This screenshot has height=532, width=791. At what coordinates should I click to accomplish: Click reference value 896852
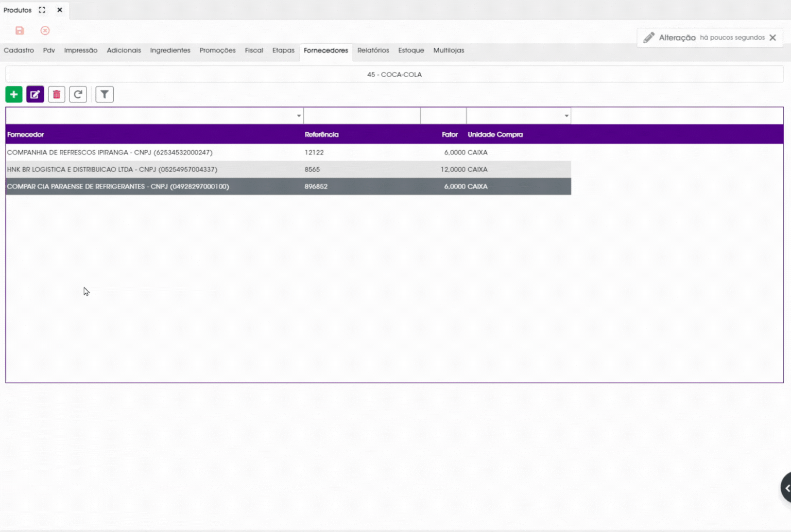[x=316, y=186]
